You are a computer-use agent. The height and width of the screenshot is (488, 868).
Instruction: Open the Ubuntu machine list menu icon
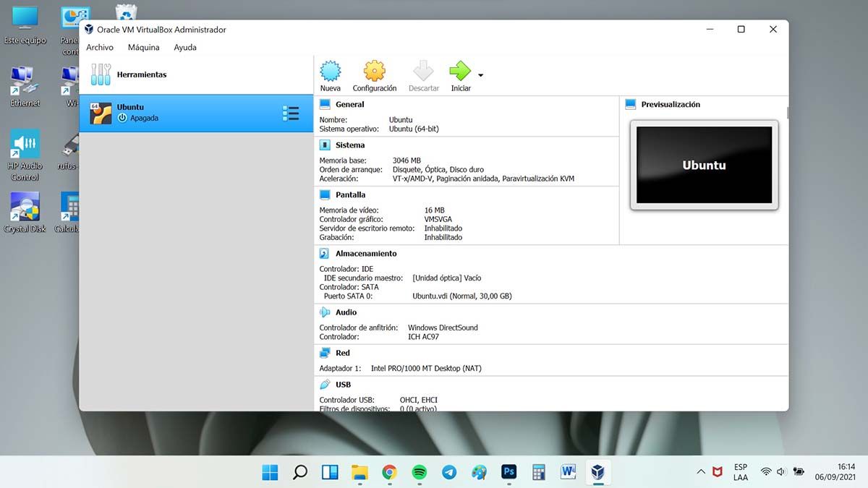290,113
